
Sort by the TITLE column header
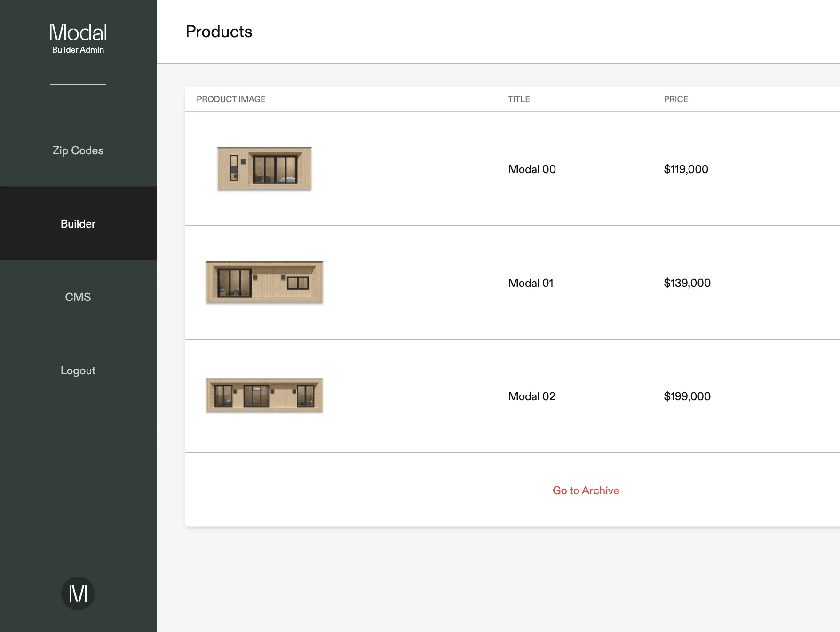coord(519,99)
